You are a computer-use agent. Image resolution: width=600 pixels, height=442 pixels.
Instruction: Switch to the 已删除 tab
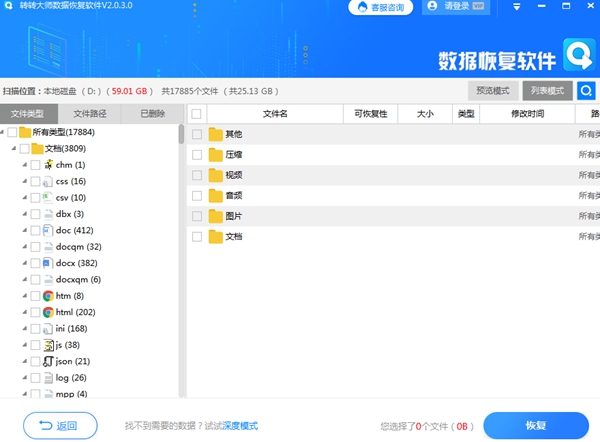152,114
